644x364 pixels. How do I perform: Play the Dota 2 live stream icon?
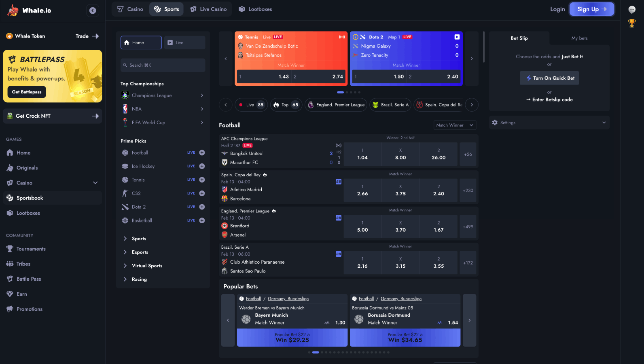coord(457,37)
